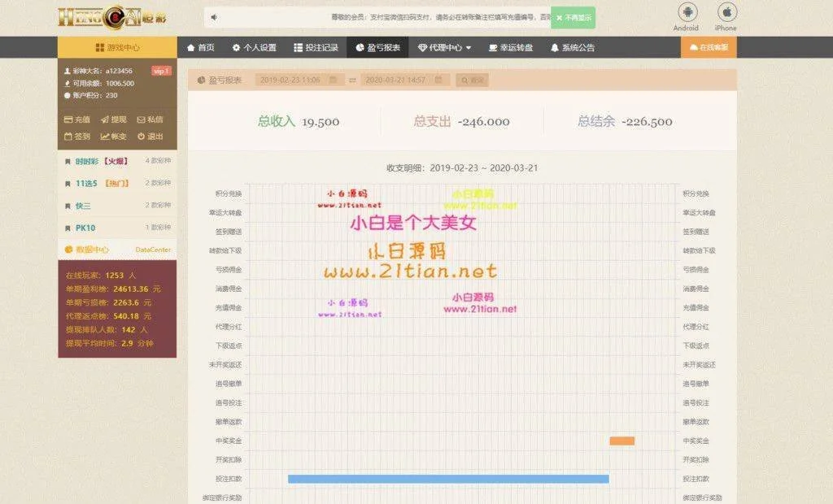Viewport: 833px width, 504px height.
Task: Expand the 代理中心 dropdown menu
Action: 444,48
